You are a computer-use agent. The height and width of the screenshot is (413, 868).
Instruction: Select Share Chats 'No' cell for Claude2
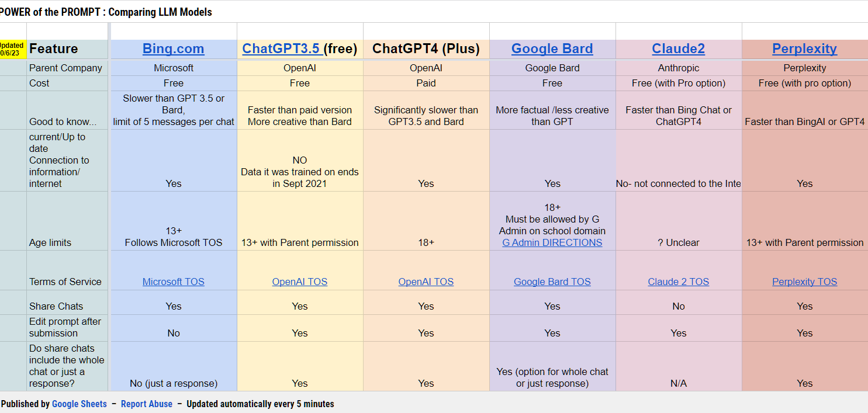679,302
